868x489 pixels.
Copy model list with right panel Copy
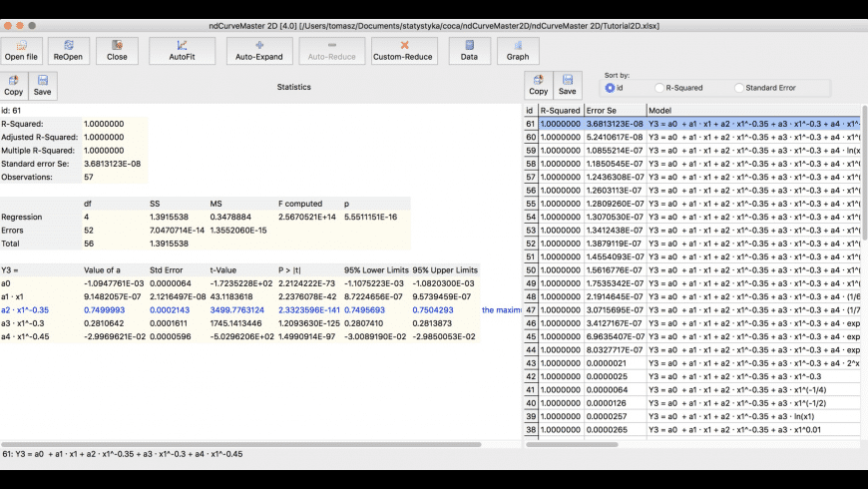pyautogui.click(x=539, y=85)
